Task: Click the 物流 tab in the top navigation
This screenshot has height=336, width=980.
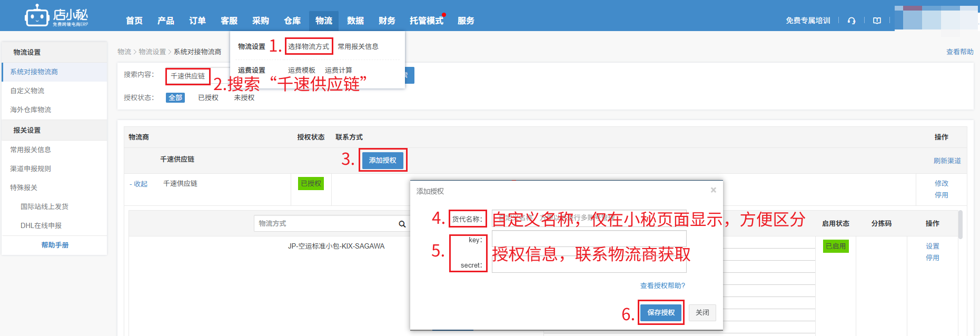Action: click(324, 21)
